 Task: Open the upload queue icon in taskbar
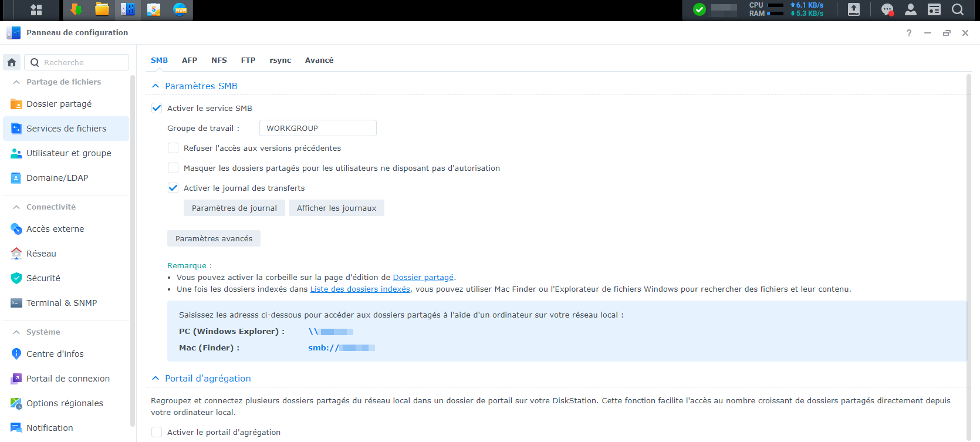[854, 9]
